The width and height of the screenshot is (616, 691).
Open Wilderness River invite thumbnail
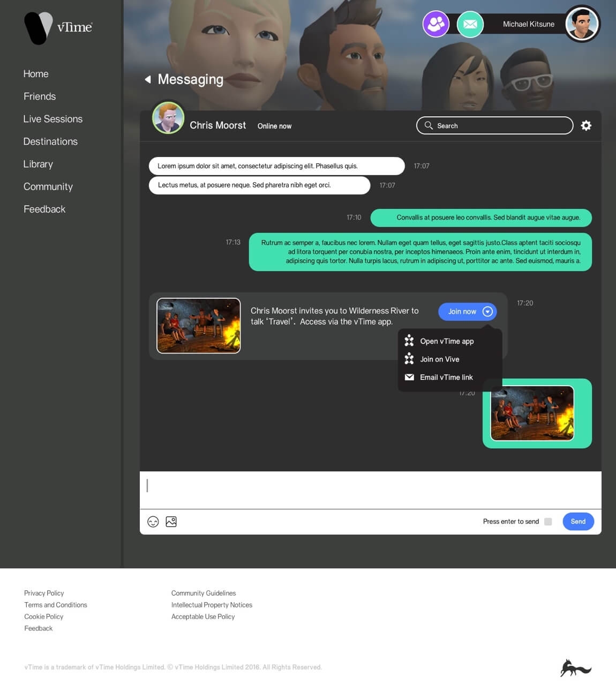199,326
